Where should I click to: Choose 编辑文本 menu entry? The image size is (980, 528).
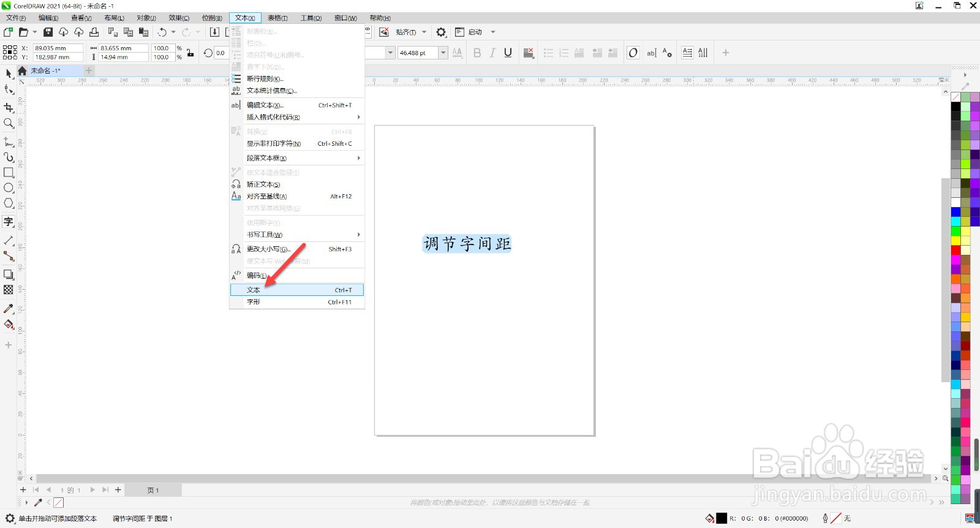(x=297, y=105)
